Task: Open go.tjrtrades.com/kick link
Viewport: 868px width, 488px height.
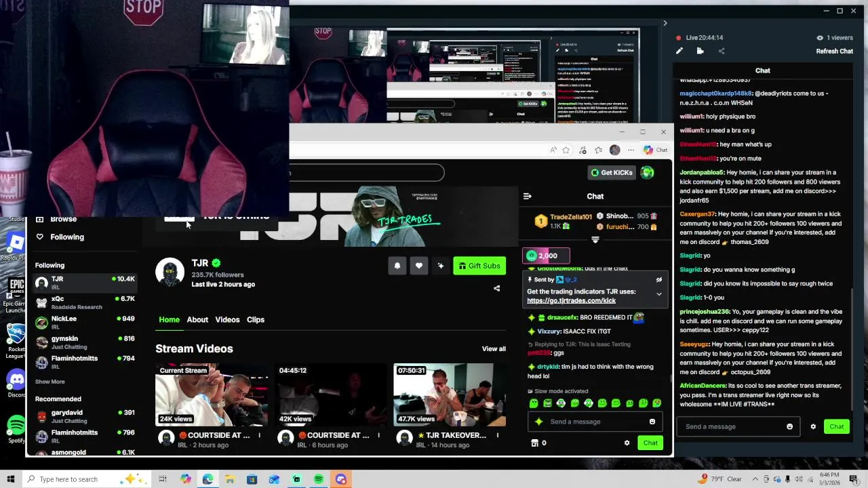Action: pyautogui.click(x=571, y=301)
